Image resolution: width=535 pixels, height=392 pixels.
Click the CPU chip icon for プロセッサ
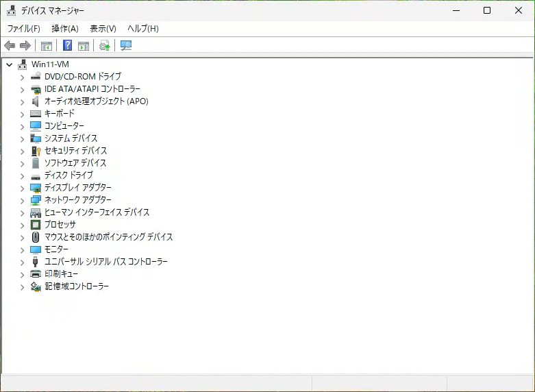pyautogui.click(x=36, y=225)
